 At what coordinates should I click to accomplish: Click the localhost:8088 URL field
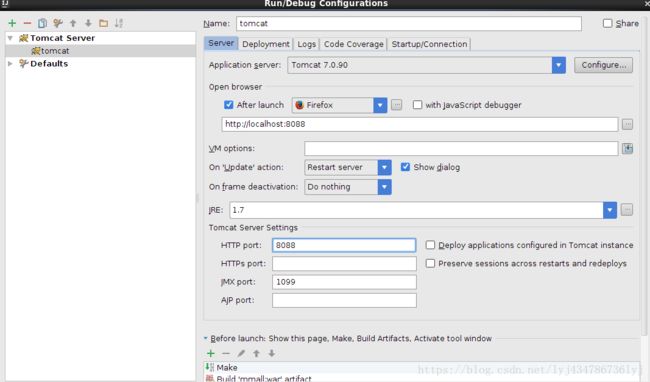420,124
